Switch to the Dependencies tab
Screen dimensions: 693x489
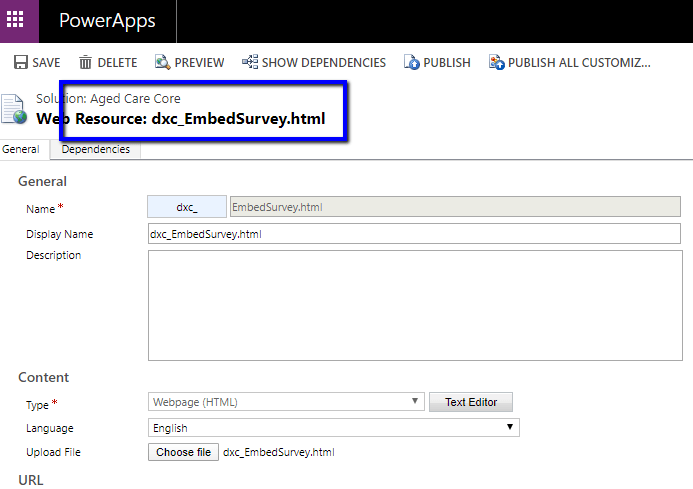[x=95, y=149]
